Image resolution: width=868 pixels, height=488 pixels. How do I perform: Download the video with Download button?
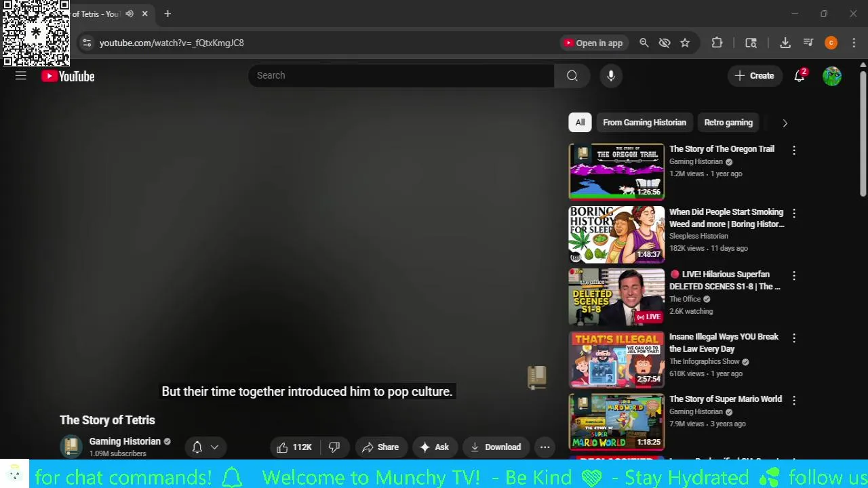click(x=496, y=447)
